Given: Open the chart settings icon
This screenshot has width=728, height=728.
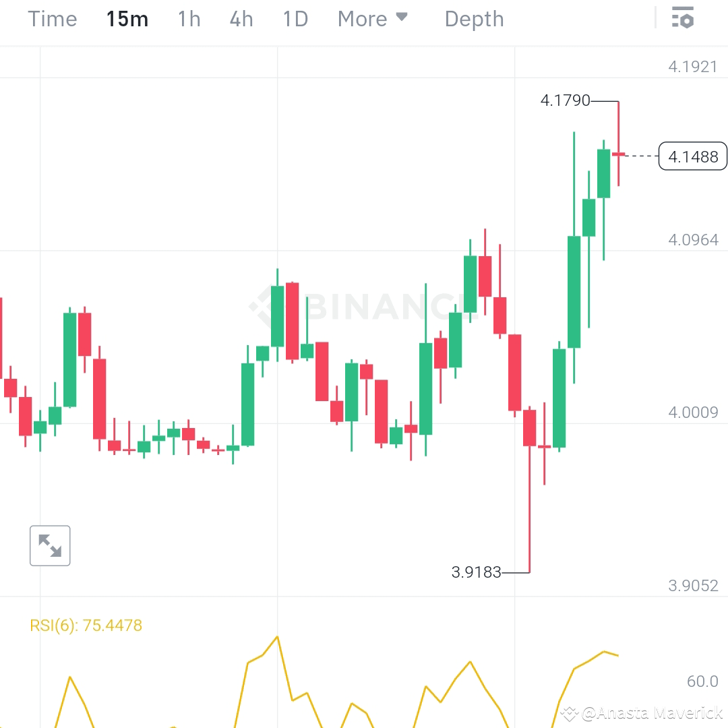Looking at the screenshot, I should coord(683,18).
